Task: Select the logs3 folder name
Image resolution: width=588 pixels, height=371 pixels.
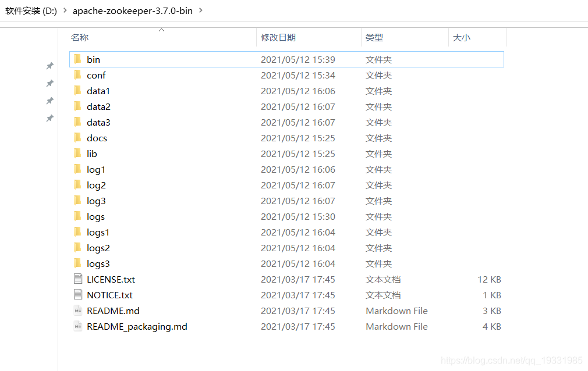Action: [x=98, y=264]
